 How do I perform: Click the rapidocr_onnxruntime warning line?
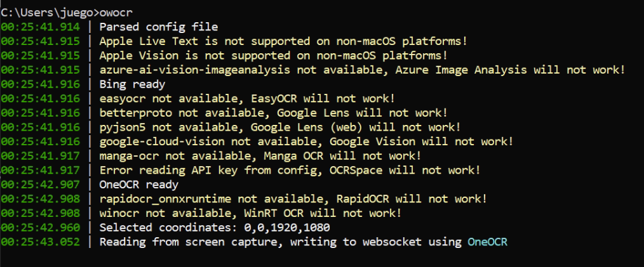(x=293, y=199)
